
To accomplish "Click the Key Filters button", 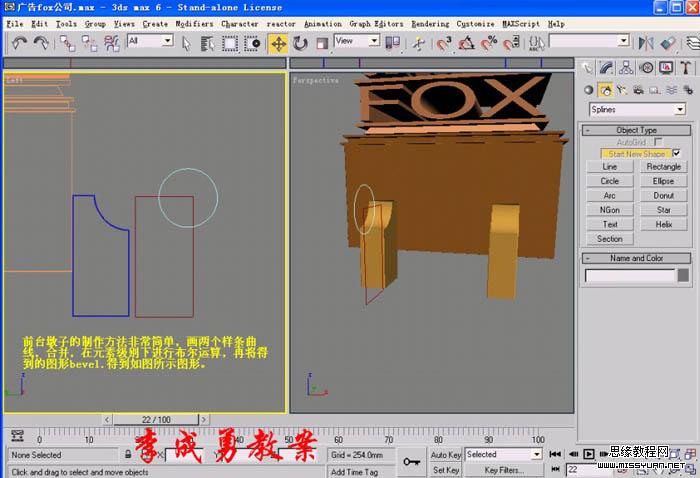I will 504,470.
